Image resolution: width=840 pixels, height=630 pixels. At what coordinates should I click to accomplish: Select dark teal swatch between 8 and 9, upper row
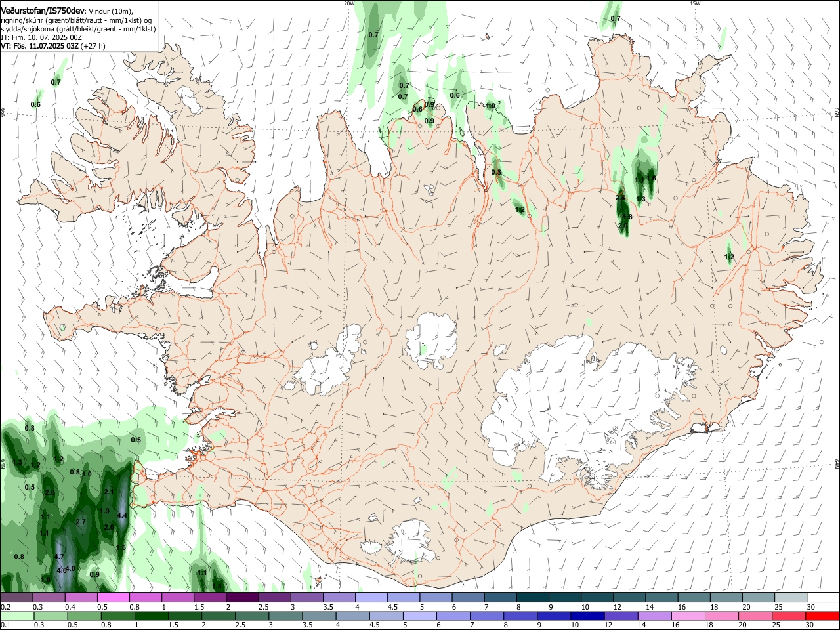532,598
